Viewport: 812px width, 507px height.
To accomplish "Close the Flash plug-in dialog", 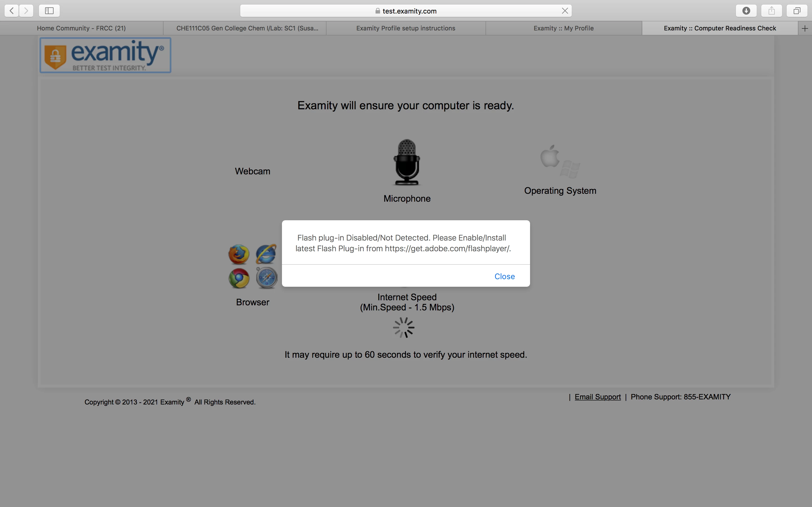I will tap(504, 276).
